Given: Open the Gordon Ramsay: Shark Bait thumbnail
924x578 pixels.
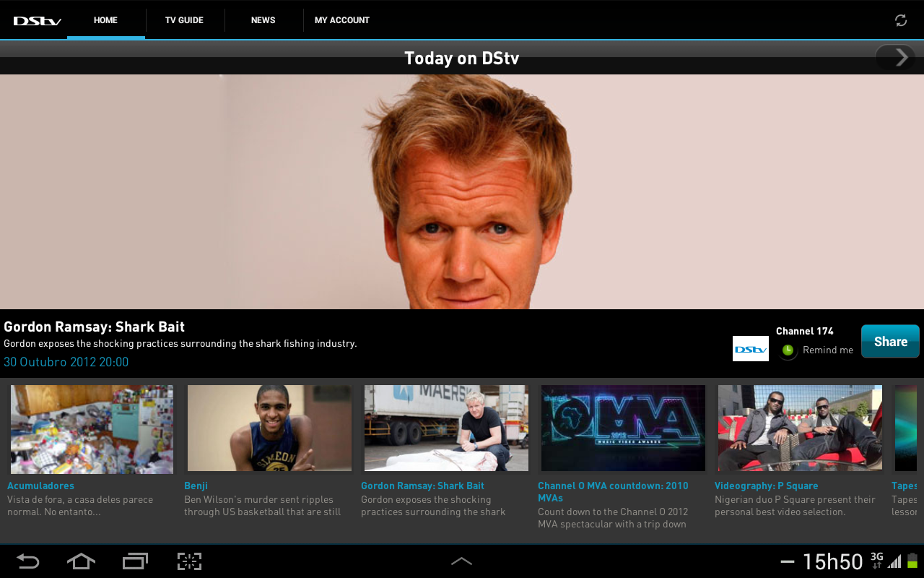Looking at the screenshot, I should click(446, 428).
